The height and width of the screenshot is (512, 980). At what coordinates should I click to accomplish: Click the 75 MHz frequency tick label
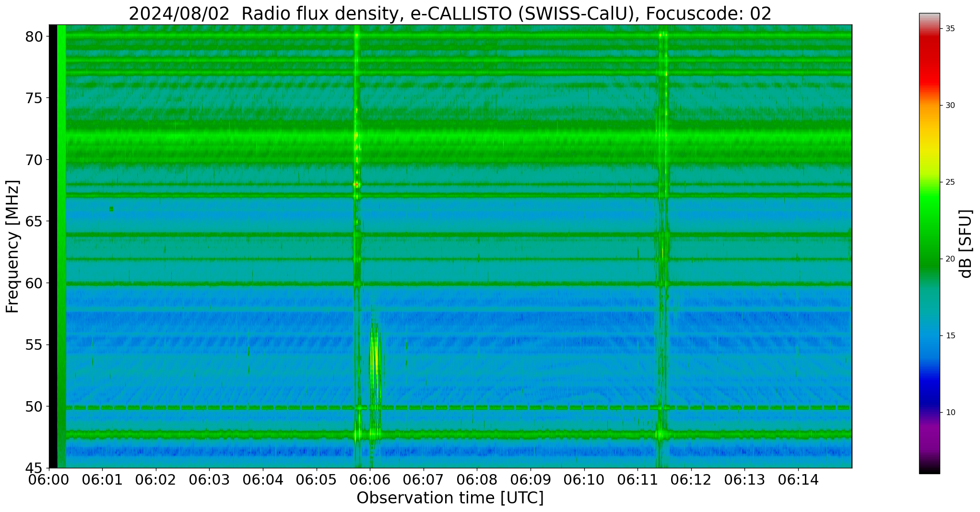tap(35, 98)
